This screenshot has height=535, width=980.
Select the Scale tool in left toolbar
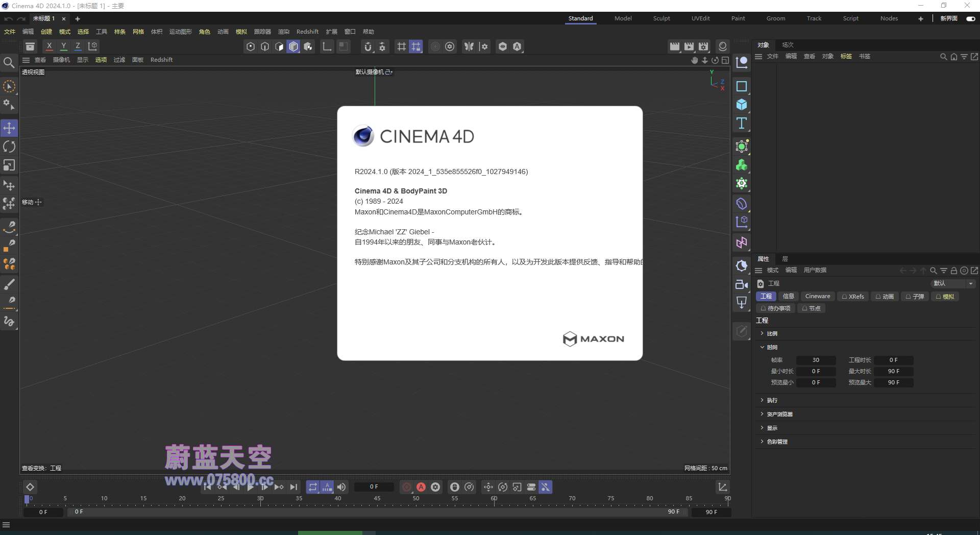coord(9,165)
